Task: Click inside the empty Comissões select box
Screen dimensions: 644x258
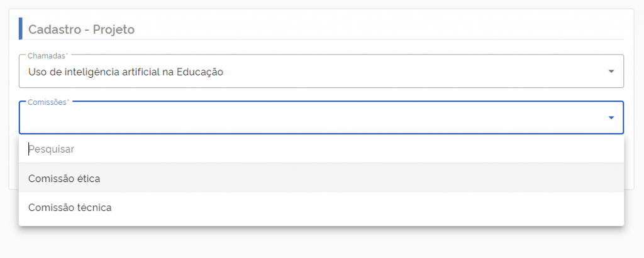Action: [314, 118]
